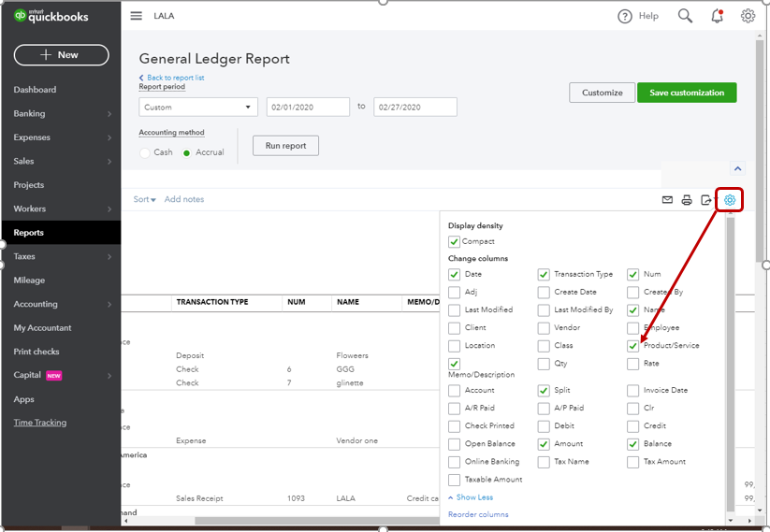Click the horizontal scrollbar under report
The width and height of the screenshot is (770, 532).
(x=317, y=521)
